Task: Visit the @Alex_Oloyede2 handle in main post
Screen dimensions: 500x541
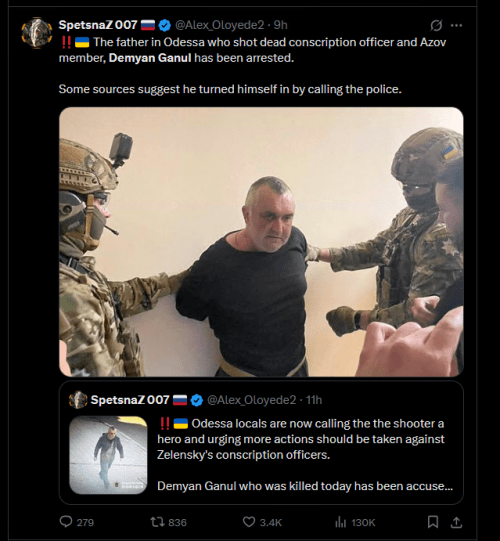Action: (219, 25)
